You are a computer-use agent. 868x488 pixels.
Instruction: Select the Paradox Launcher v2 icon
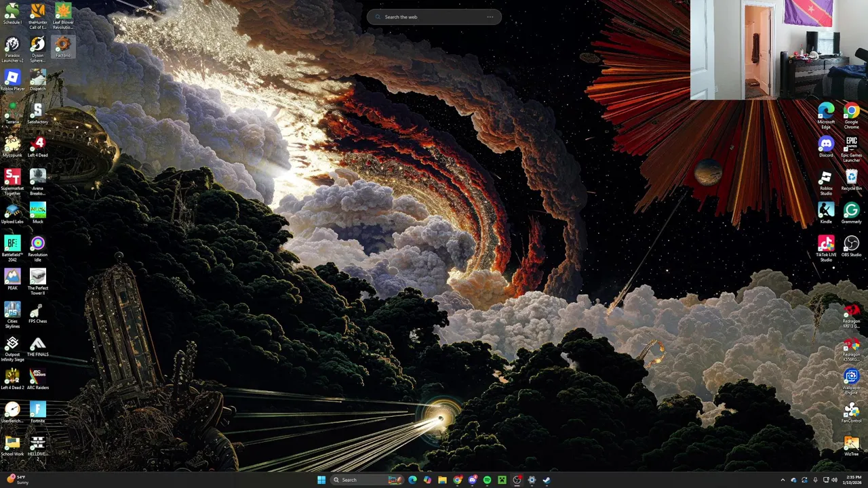coord(12,49)
